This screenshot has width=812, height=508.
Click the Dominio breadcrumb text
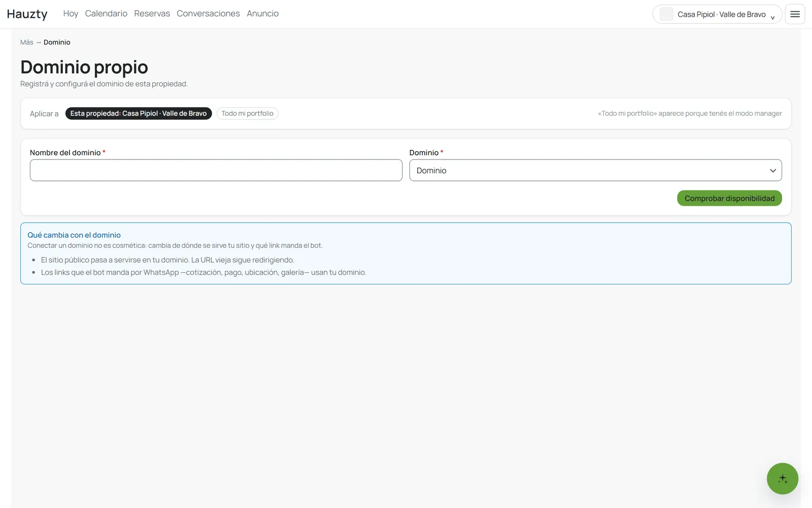[x=57, y=42]
